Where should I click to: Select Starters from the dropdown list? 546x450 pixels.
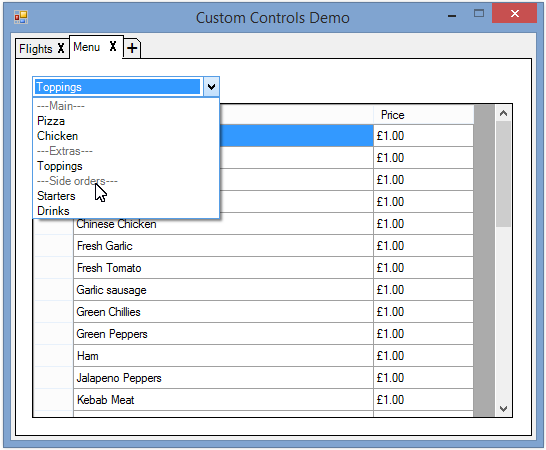click(126, 196)
